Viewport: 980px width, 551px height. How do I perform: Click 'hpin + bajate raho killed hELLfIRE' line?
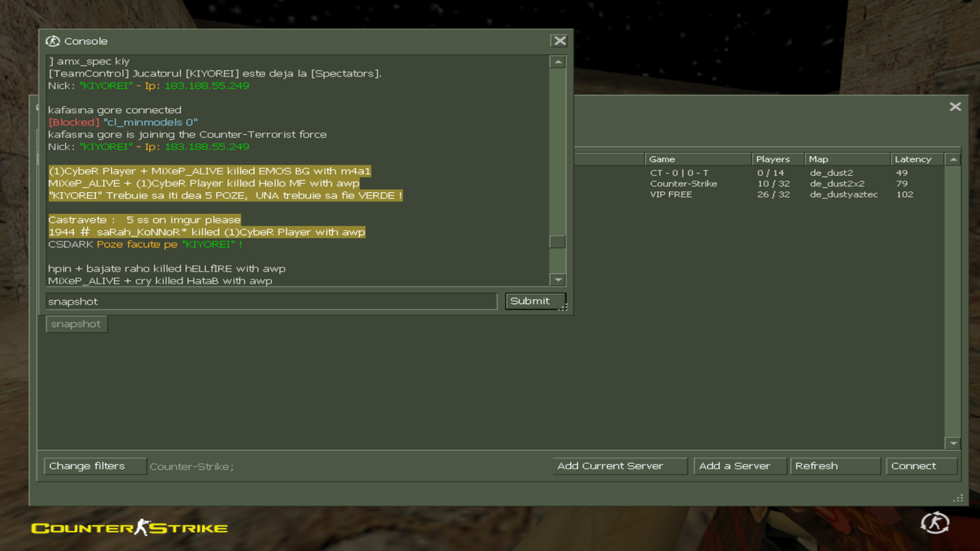[x=167, y=269]
